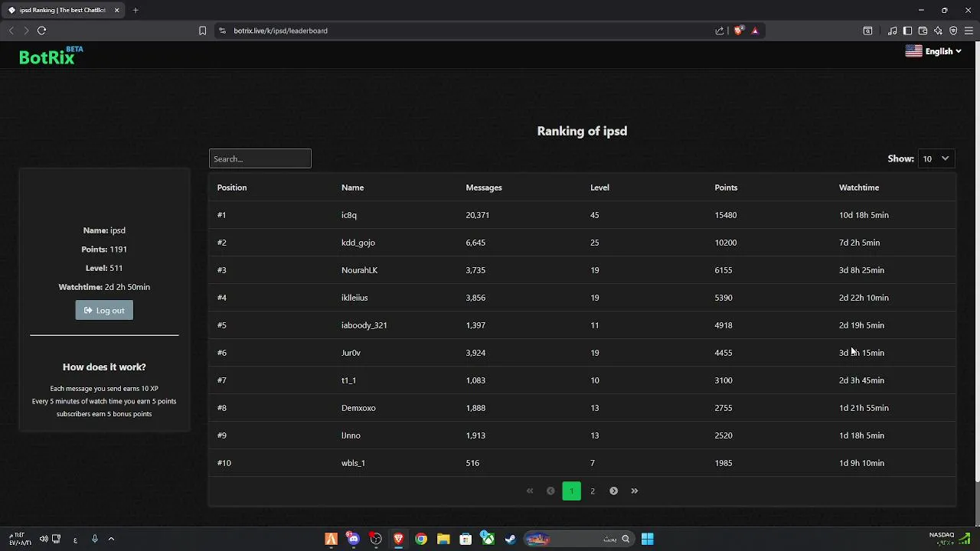The height and width of the screenshot is (551, 980).
Task: Go to the previous leaderboard page
Action: (x=550, y=491)
